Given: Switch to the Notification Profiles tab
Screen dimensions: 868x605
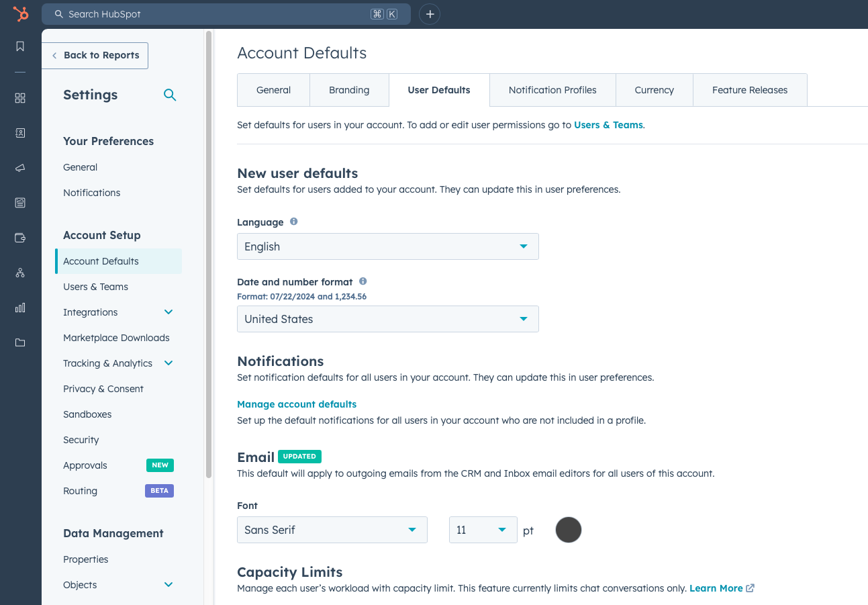Looking at the screenshot, I should [x=552, y=90].
